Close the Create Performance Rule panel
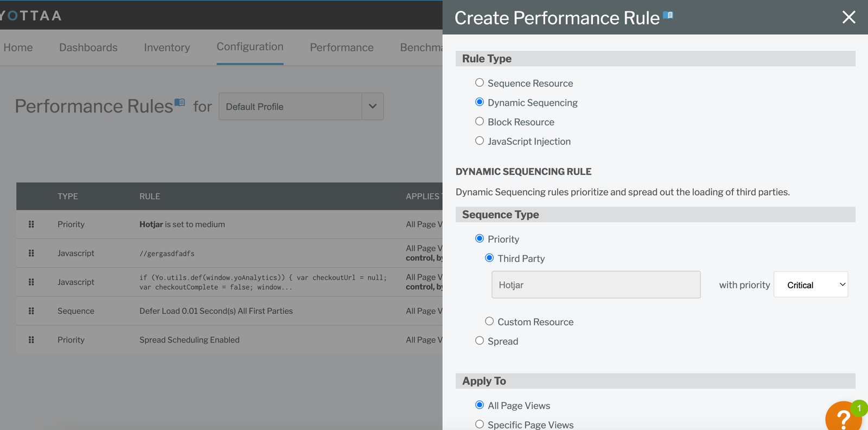868x430 pixels. click(848, 17)
